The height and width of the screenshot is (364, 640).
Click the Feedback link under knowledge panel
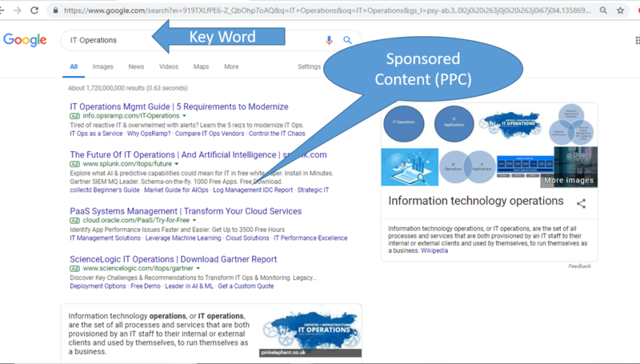[x=579, y=266]
